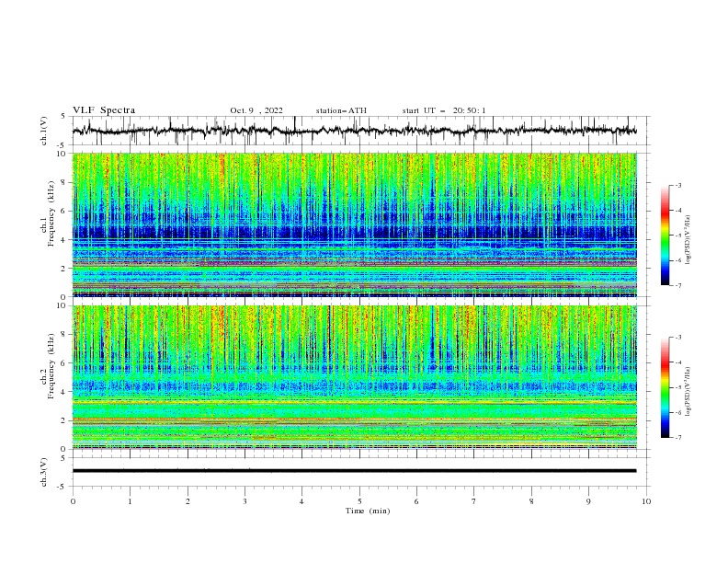Screen dimensions: 728x563
Task: Click the ch.2 spectrogram 6 kHz tick label
Action: pos(65,363)
